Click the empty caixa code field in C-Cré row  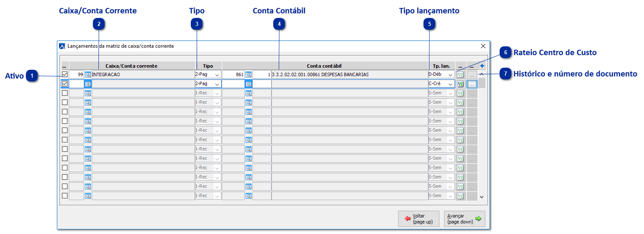point(77,84)
